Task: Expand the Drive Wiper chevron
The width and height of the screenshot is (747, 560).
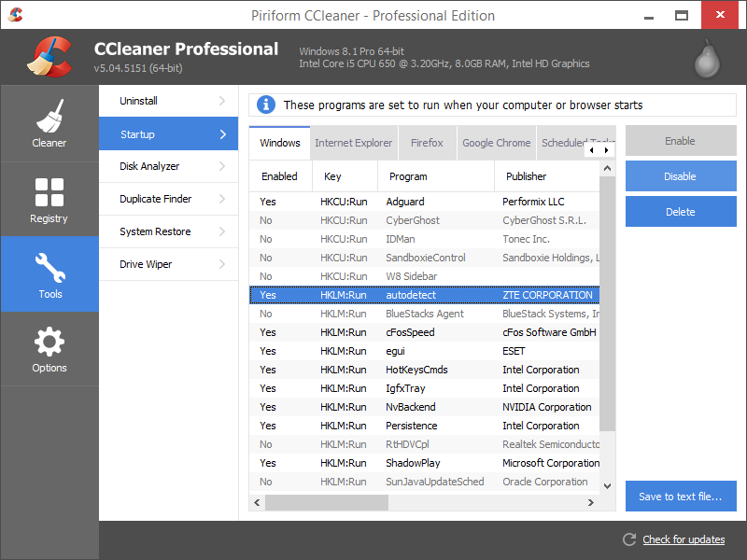Action: tap(222, 264)
